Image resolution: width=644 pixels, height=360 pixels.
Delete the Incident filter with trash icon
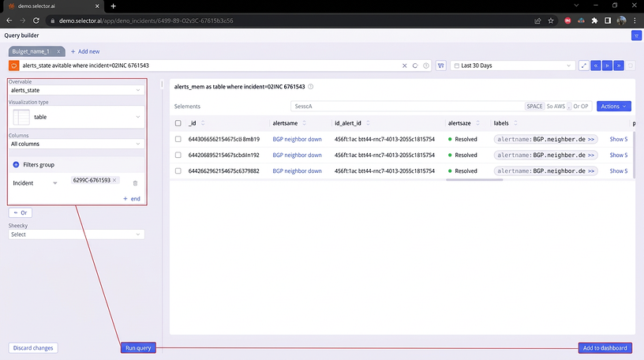pyautogui.click(x=135, y=183)
